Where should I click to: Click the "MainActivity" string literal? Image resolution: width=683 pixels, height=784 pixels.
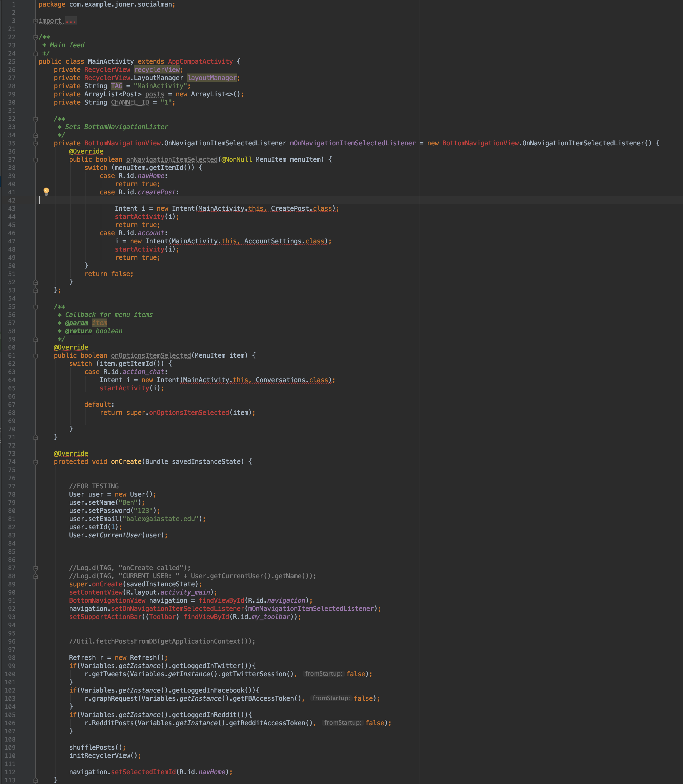(161, 86)
